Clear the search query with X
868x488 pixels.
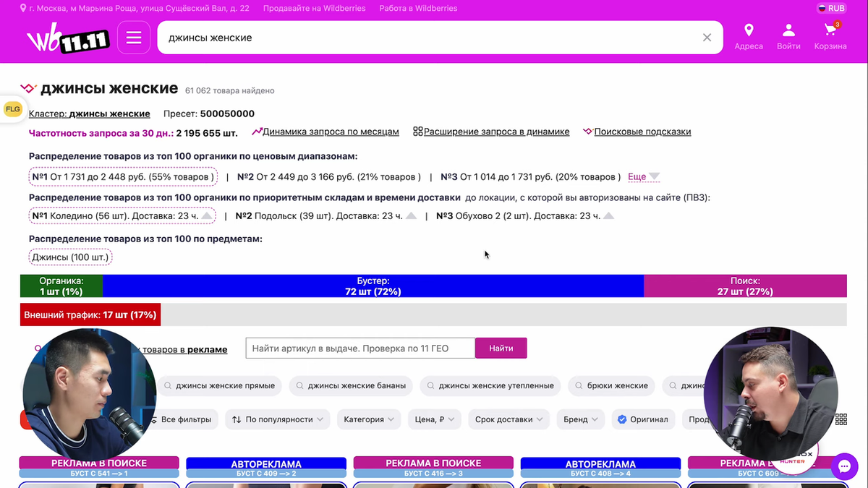point(707,38)
